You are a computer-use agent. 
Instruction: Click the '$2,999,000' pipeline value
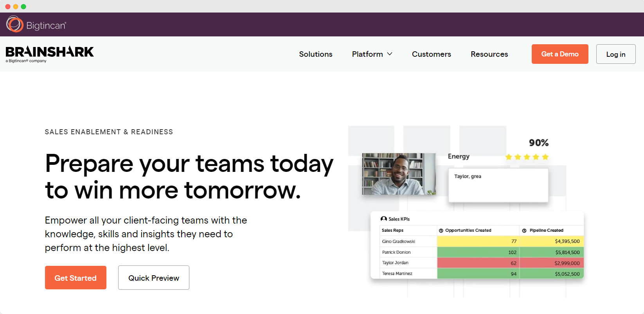pos(567,263)
